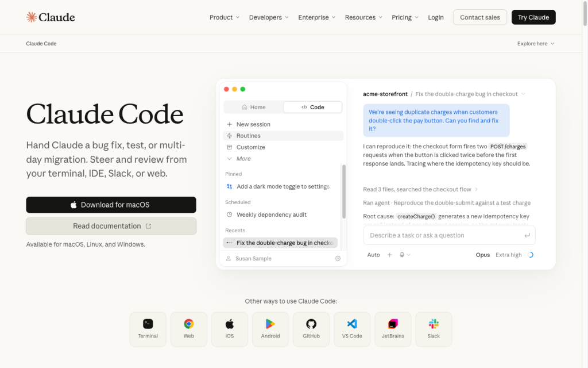Click the Login link
This screenshot has width=588, height=368.
[x=436, y=17]
